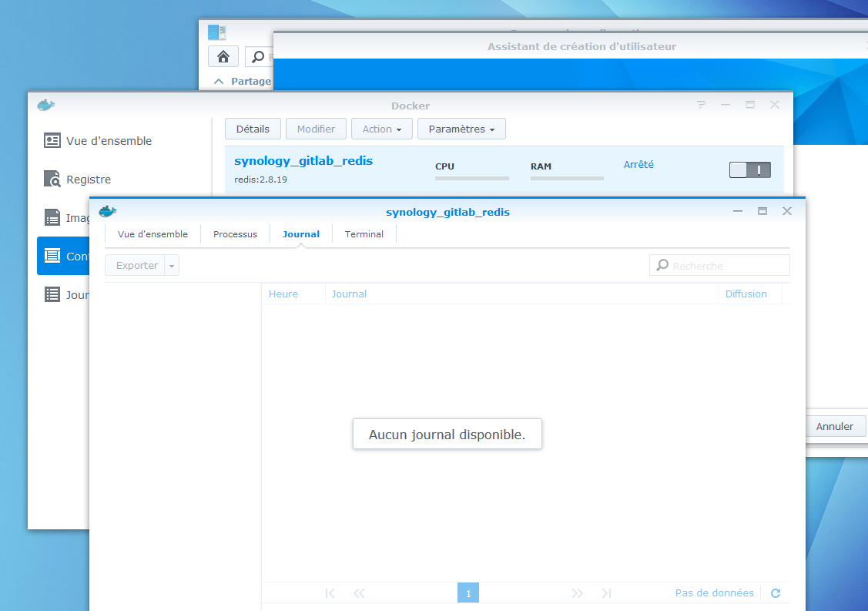Switch to the Terminal tab
Viewport: 868px width, 611px height.
coord(364,234)
